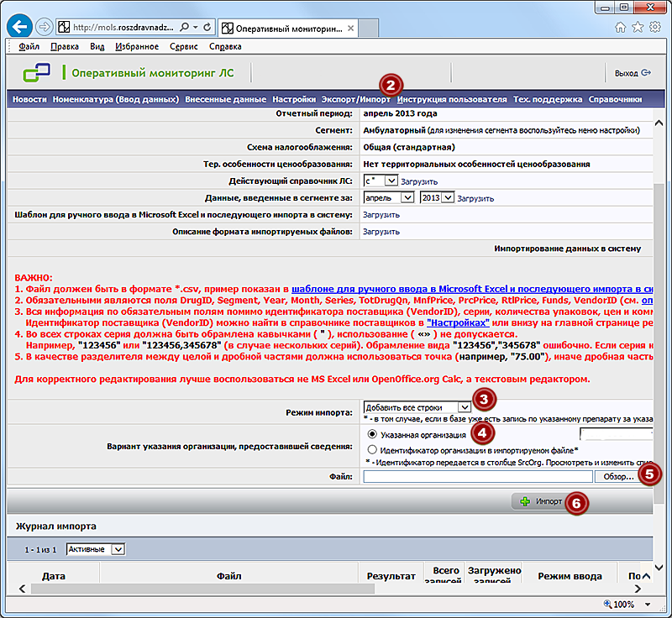Click the Оперативный мониторинг ЛС title

153,73
